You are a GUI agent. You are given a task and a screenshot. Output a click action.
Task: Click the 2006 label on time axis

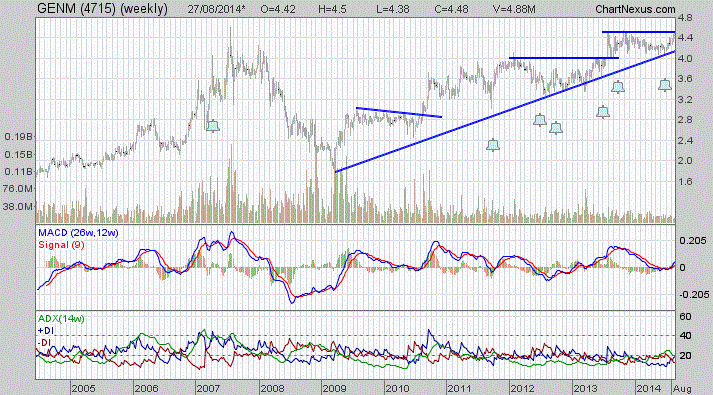tap(146, 389)
